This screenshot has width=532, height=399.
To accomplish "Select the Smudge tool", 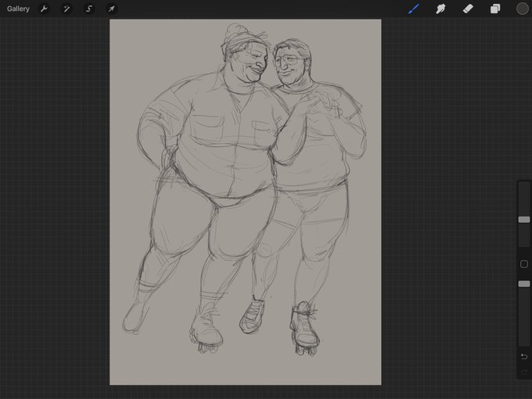I will coord(440,9).
